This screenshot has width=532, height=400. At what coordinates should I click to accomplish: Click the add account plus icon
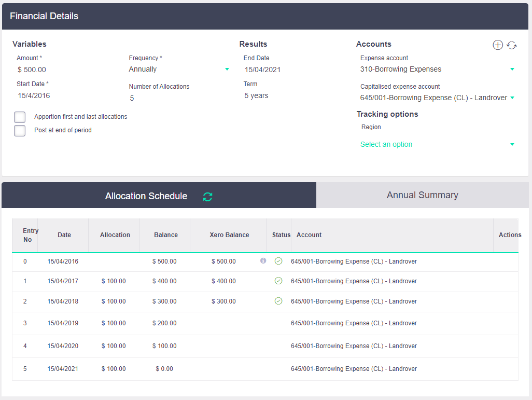click(x=497, y=45)
